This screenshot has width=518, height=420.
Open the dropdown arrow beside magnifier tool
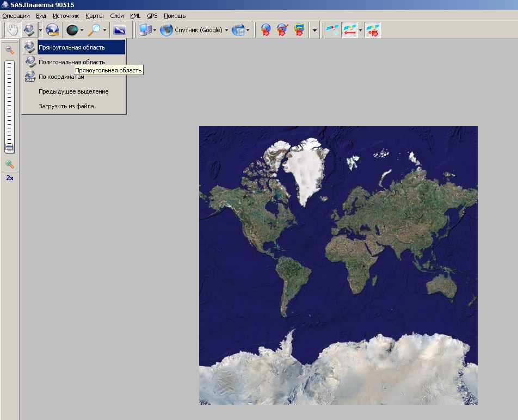(104, 30)
